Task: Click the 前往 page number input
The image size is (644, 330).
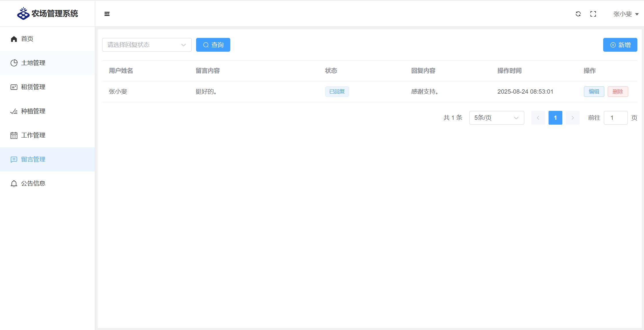Action: [616, 118]
